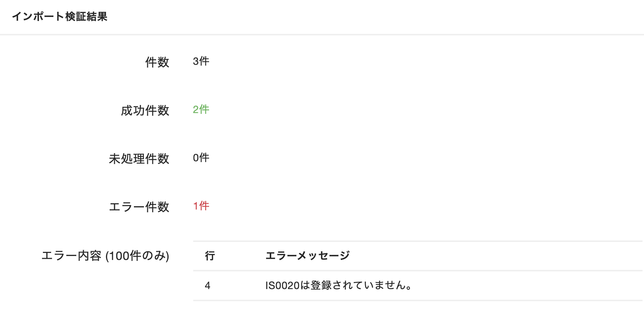Viewport: 644px width, 313px height.
Task: Click the エラー件数 label
Action: pyautogui.click(x=139, y=207)
